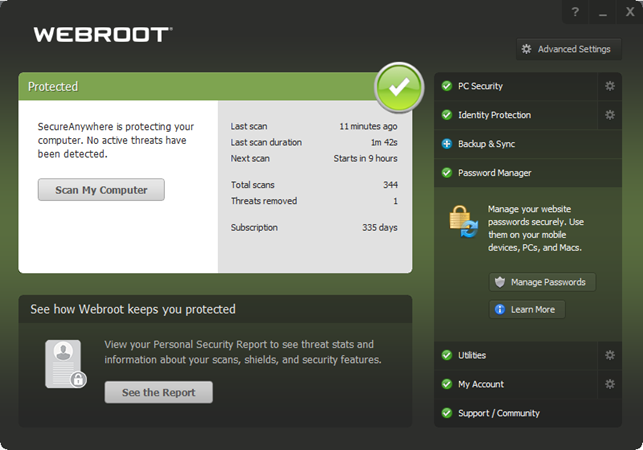Click 'See how Webroot keeps you protected' heading

tap(133, 309)
